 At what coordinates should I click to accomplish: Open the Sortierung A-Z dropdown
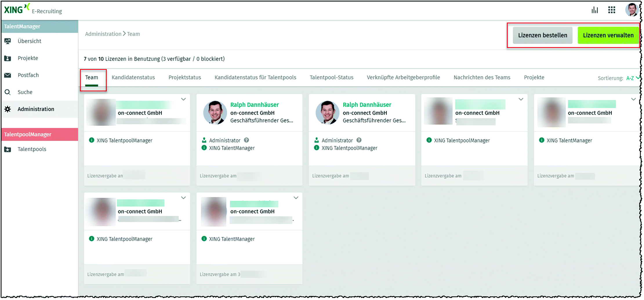tap(633, 78)
